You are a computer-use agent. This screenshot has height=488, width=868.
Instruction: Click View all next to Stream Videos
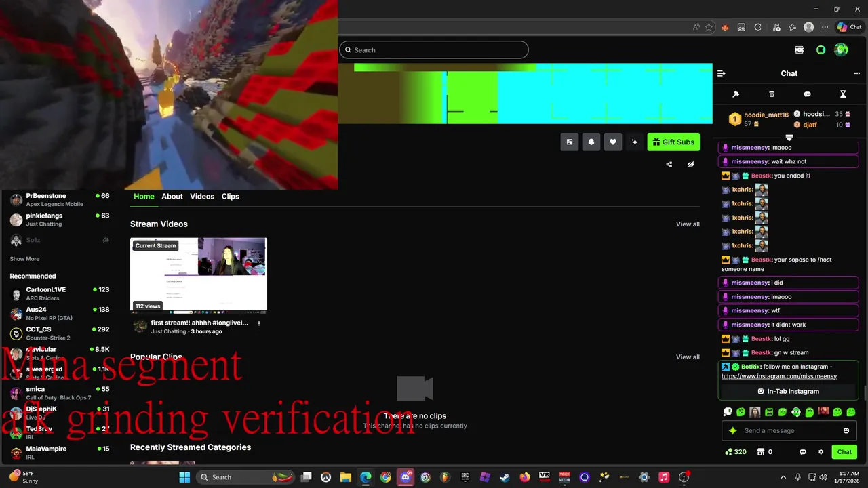pos(688,224)
